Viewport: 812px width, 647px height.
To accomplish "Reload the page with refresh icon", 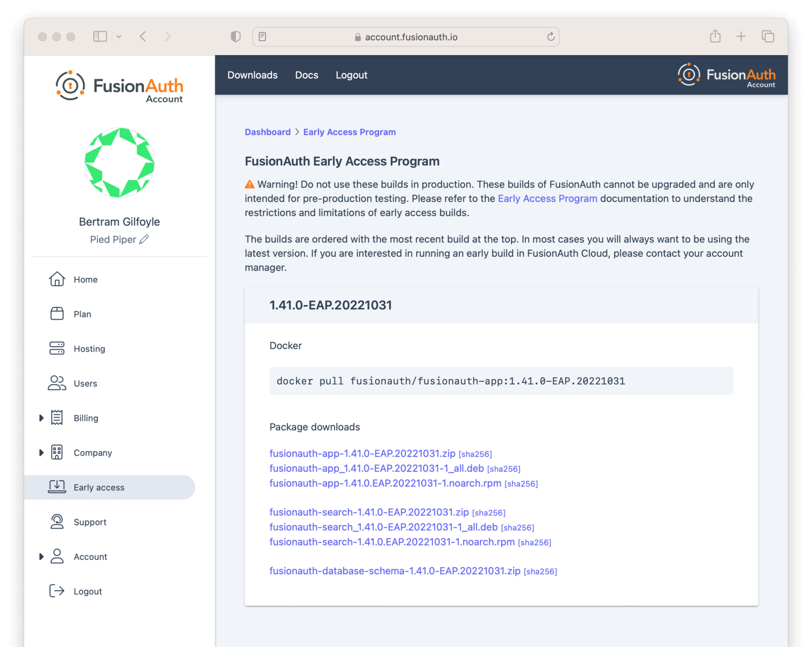I will point(551,37).
